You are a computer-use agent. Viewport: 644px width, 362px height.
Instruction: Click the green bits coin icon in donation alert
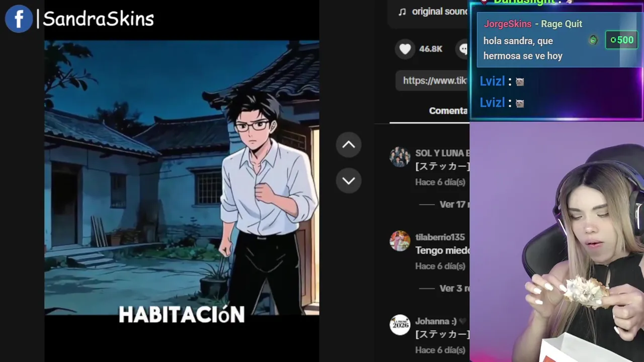tap(593, 40)
